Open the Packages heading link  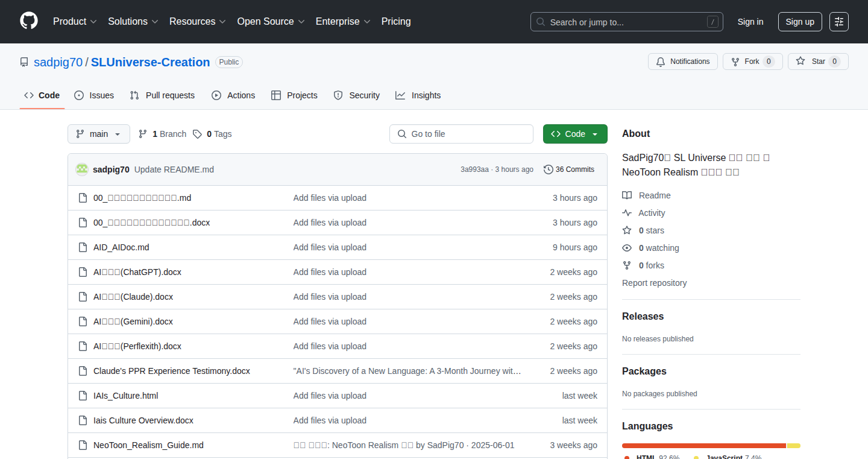[644, 372]
